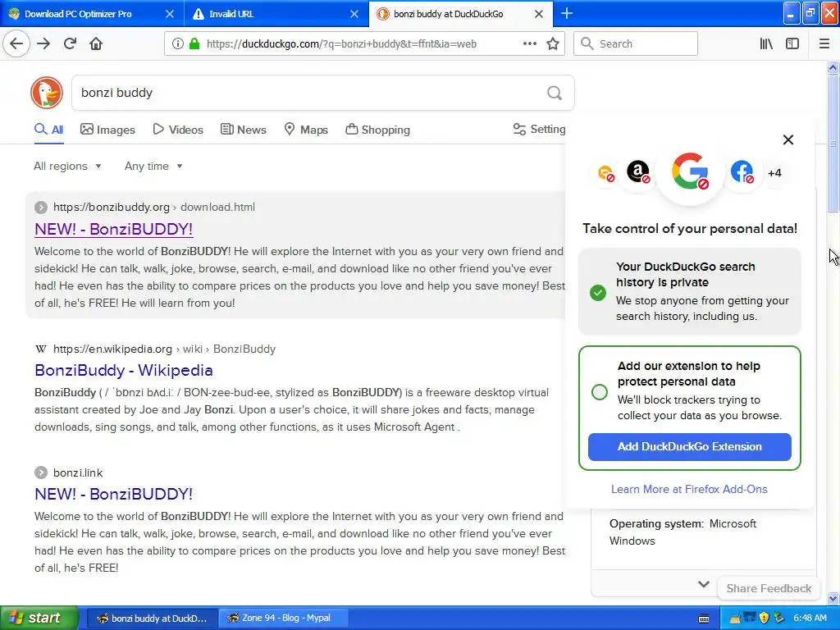This screenshot has width=840, height=630.
Task: Select the News search tab
Action: (244, 130)
